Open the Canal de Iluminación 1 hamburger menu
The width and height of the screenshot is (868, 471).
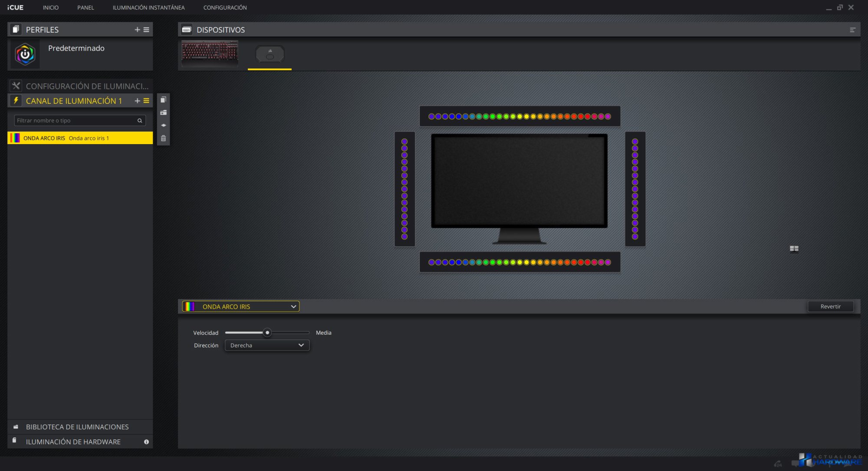coord(146,101)
